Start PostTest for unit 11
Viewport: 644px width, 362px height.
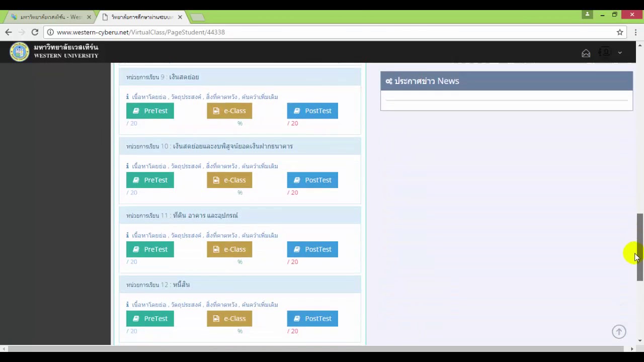(x=312, y=249)
